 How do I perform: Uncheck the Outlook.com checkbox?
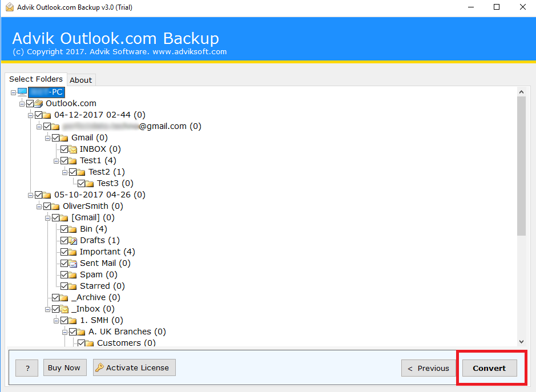30,103
